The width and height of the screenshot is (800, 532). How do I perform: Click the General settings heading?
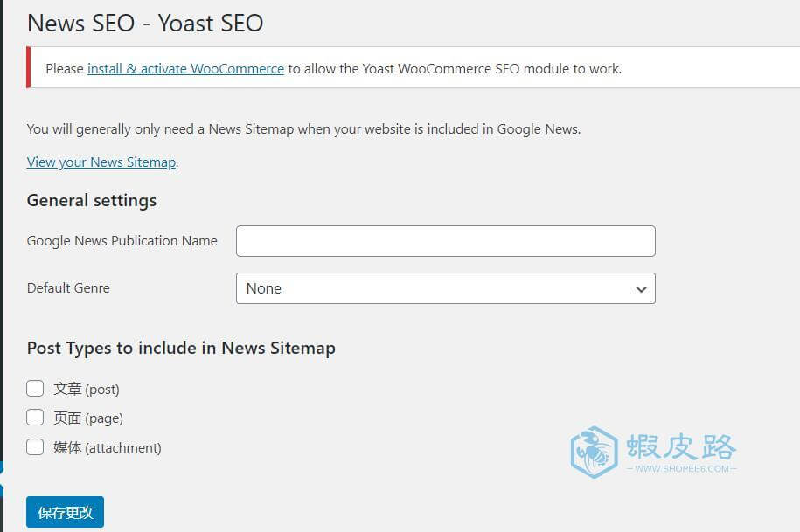click(x=92, y=201)
